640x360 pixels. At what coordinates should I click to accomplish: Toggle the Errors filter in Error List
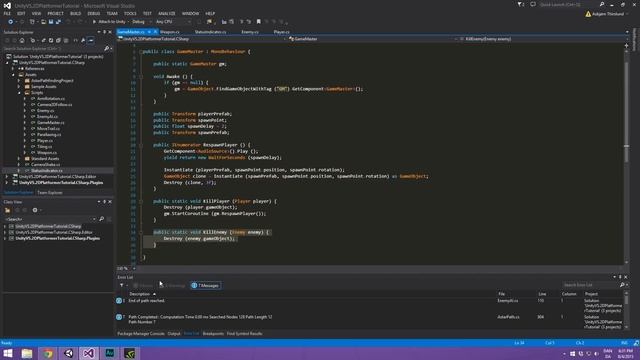click(x=143, y=285)
